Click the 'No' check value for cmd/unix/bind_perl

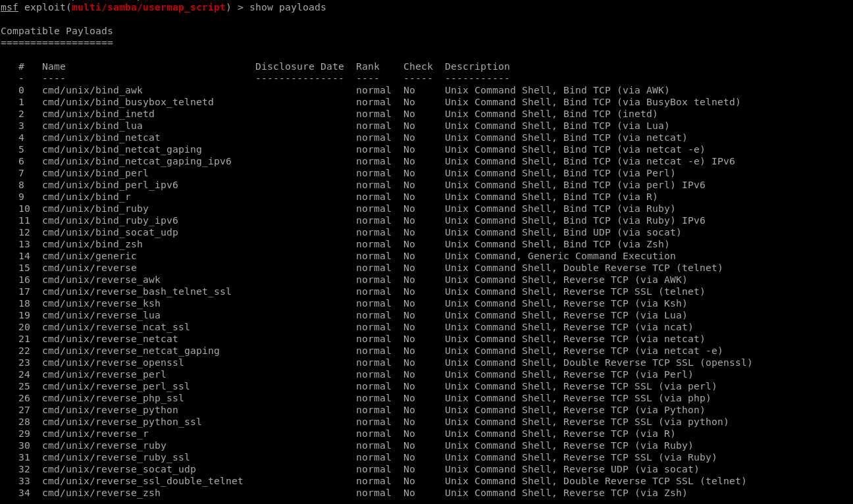pos(409,173)
